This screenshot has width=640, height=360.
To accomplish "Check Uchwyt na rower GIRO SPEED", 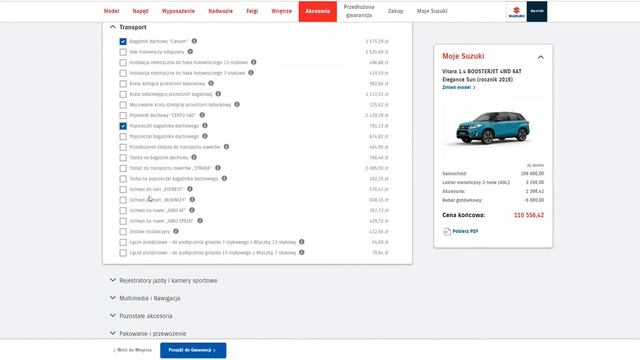I will tap(123, 221).
